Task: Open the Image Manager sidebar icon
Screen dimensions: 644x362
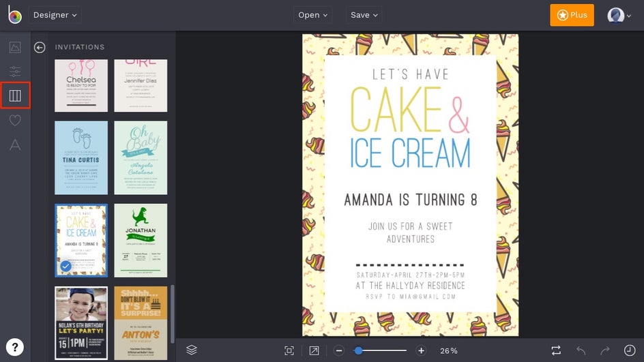Action: click(x=15, y=47)
